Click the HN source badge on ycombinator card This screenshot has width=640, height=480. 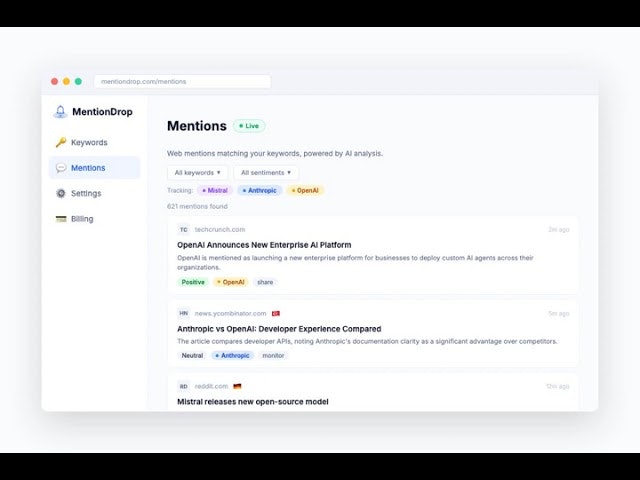(184, 313)
